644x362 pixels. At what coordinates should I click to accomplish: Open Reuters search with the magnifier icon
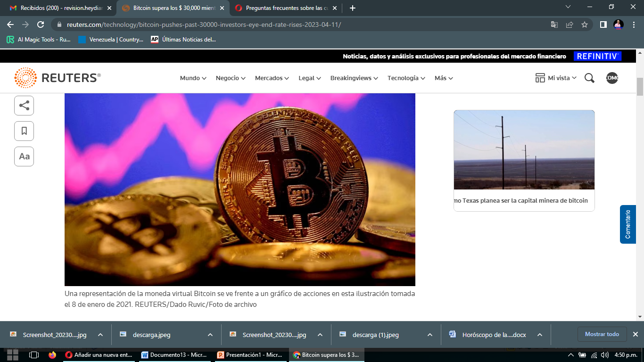tap(589, 78)
